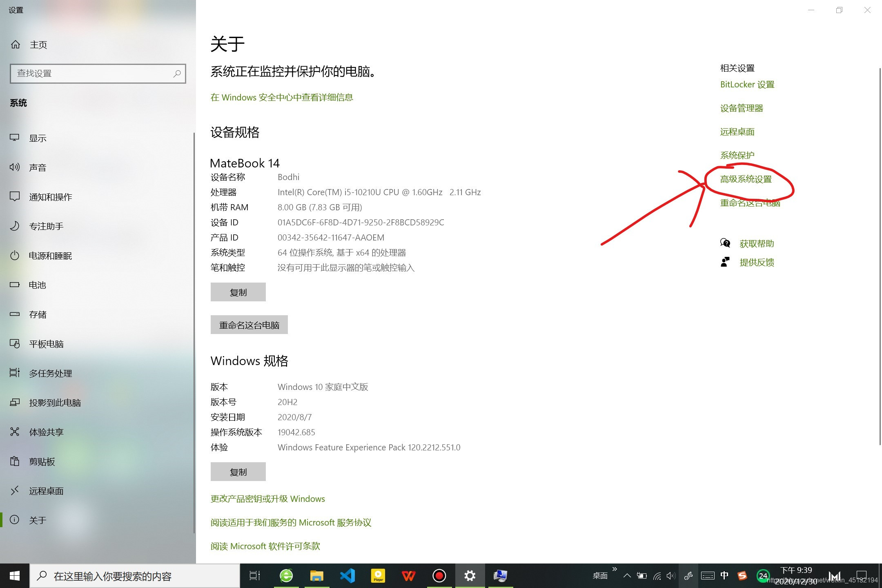
Task: Open Task View in taskbar
Action: coord(255,576)
